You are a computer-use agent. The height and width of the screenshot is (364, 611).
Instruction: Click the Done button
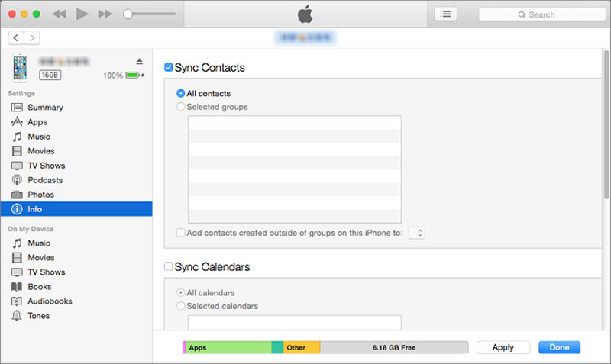pos(559,347)
